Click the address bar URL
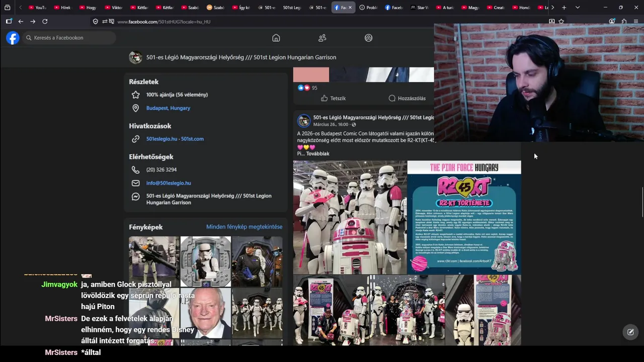644x362 pixels. [164, 22]
